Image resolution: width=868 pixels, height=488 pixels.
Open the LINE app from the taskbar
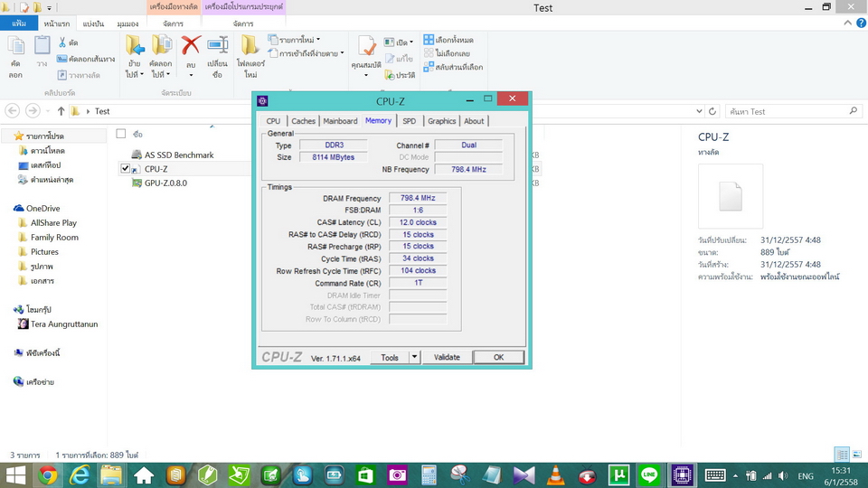click(649, 474)
